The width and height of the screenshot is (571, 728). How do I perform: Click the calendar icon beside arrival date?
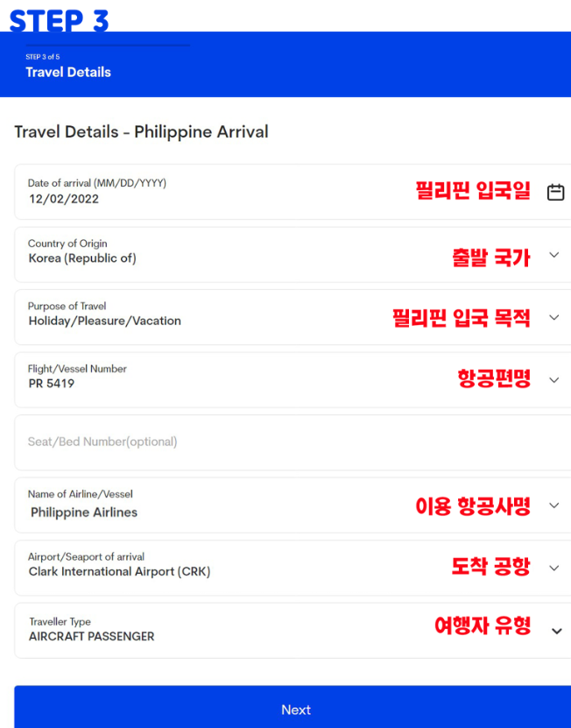click(555, 190)
